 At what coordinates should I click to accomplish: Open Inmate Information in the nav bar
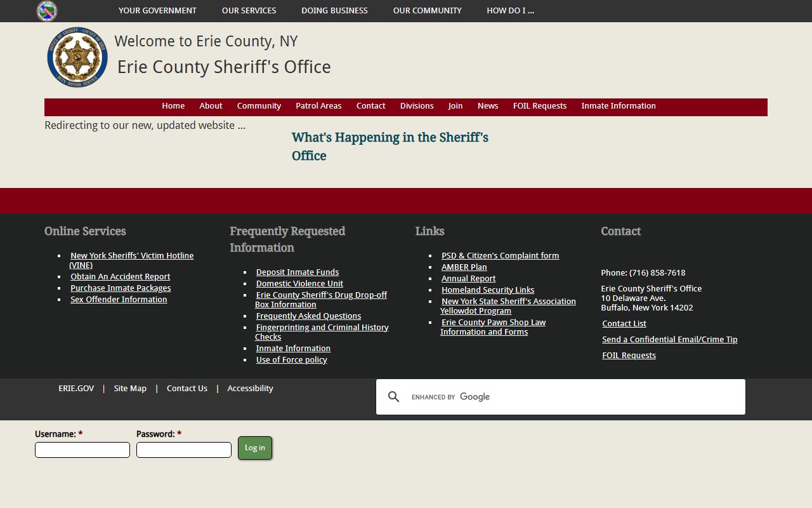coord(619,106)
